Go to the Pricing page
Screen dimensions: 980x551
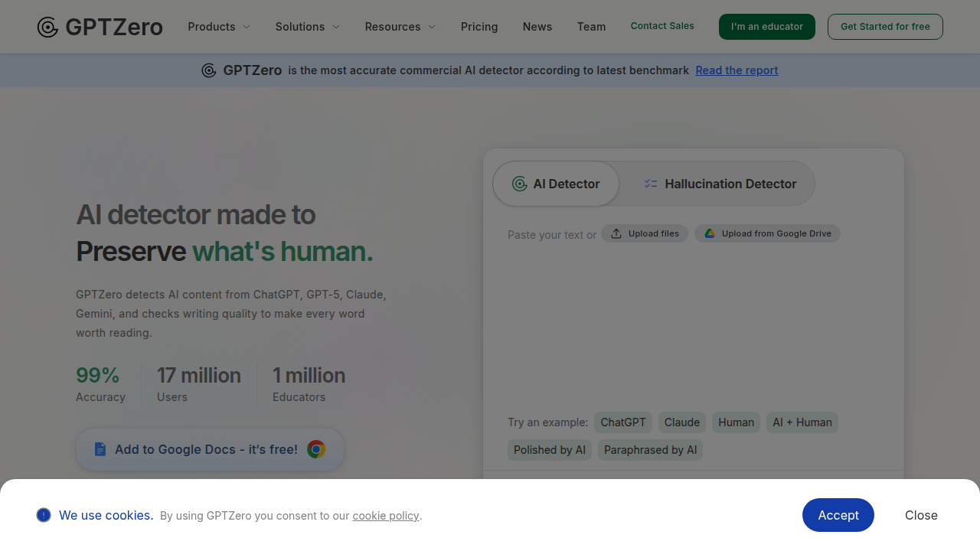(x=479, y=27)
